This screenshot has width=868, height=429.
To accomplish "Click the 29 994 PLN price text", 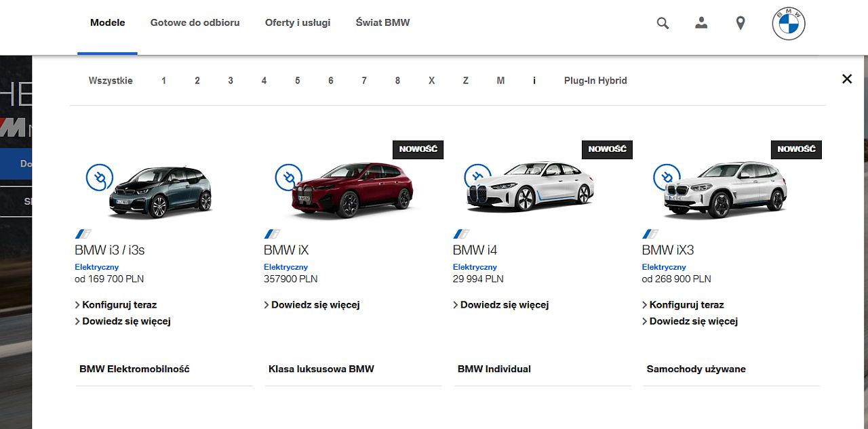I will [x=478, y=279].
